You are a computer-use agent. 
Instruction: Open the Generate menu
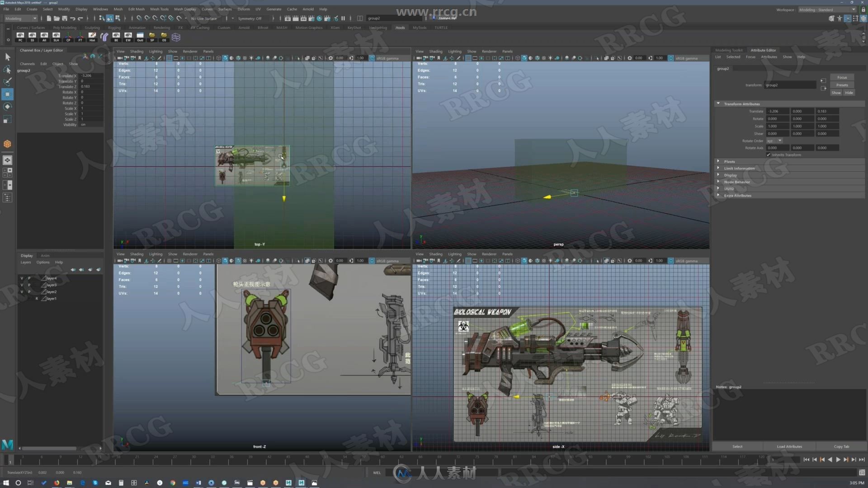(x=274, y=9)
